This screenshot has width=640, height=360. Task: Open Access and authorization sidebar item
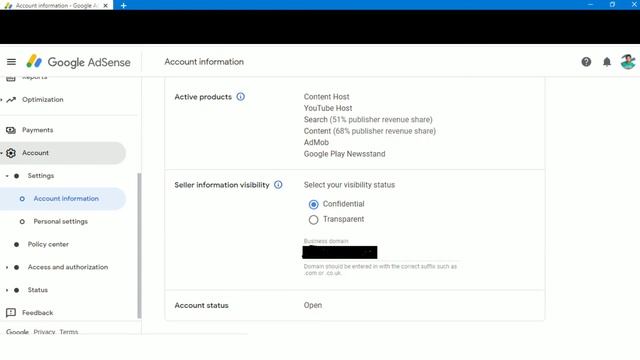(x=68, y=267)
